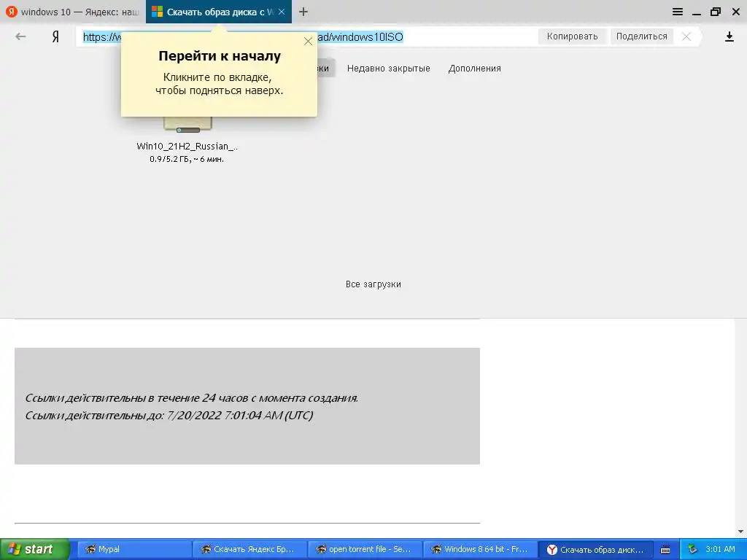Screen dimensions: 747x560
Task: Click the network tray icon
Action: (692, 550)
